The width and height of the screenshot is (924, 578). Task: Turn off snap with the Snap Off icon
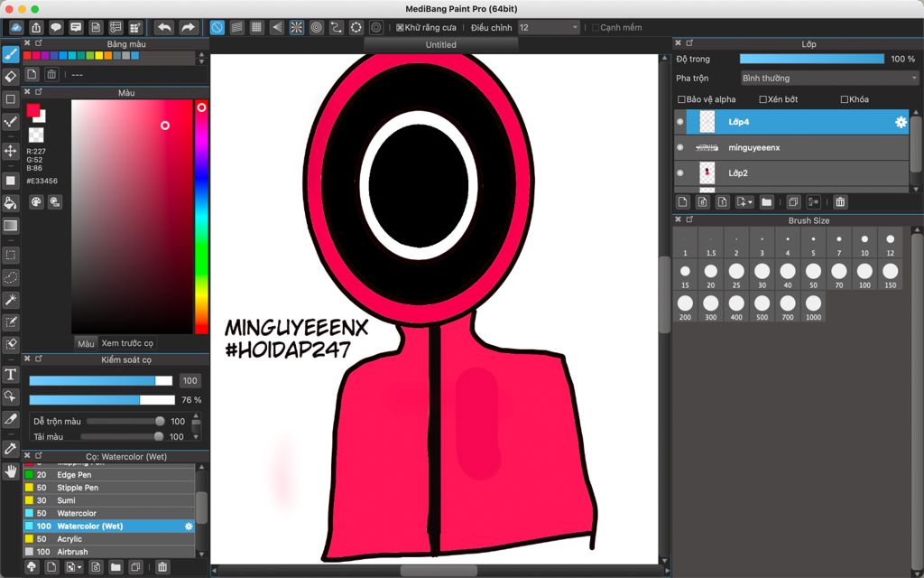(217, 27)
